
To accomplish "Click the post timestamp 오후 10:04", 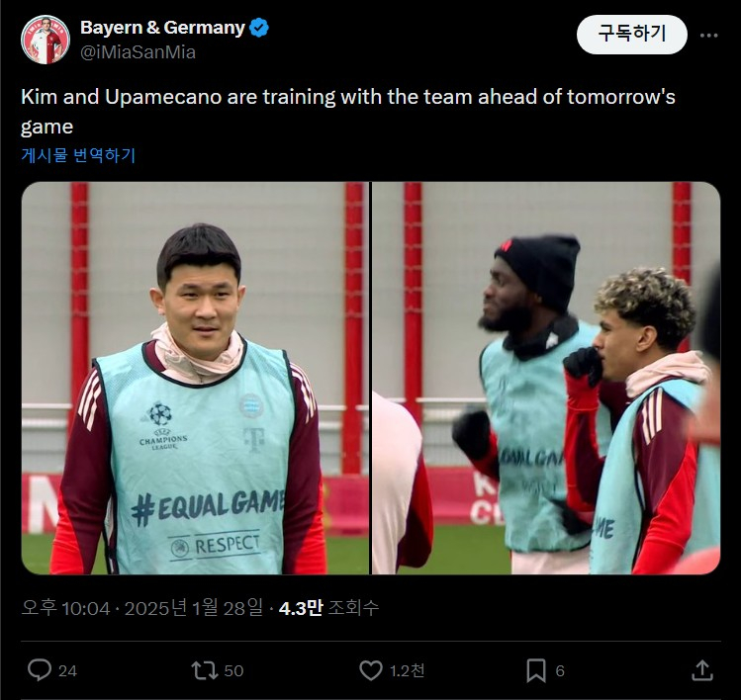I will (x=66, y=608).
